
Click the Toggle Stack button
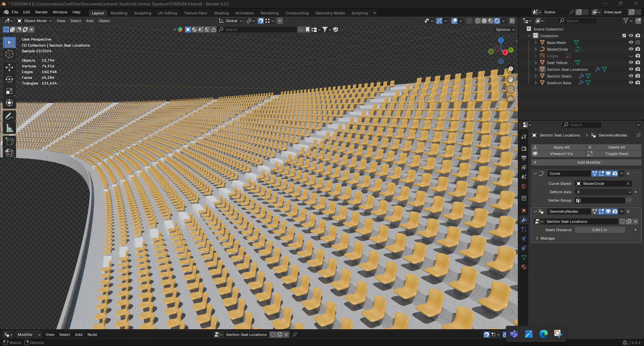coord(614,154)
